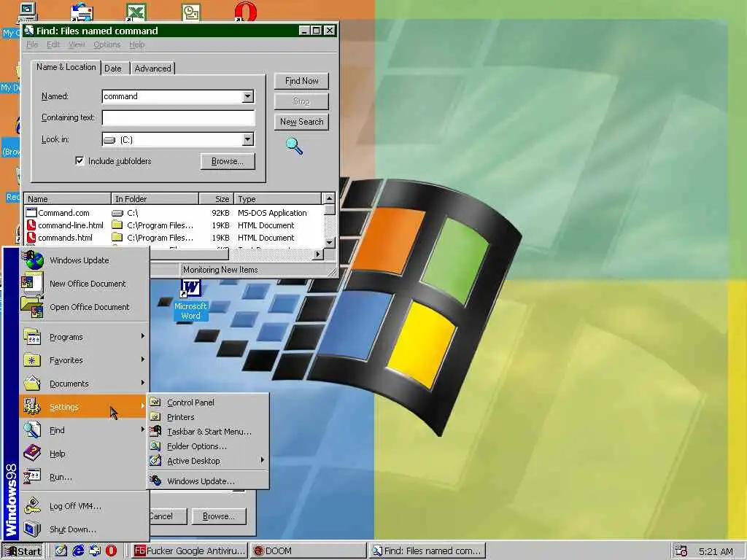The image size is (747, 560).
Task: Open the Look in dropdown list
Action: pyautogui.click(x=248, y=139)
